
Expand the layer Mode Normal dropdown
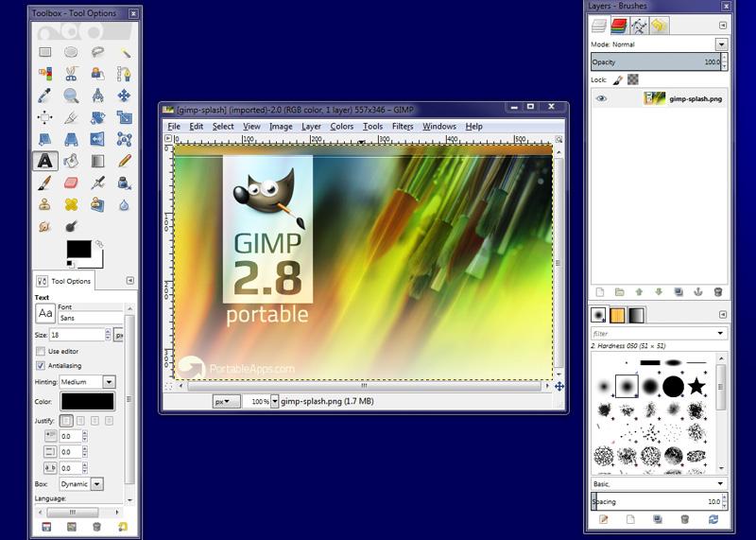tap(659, 44)
